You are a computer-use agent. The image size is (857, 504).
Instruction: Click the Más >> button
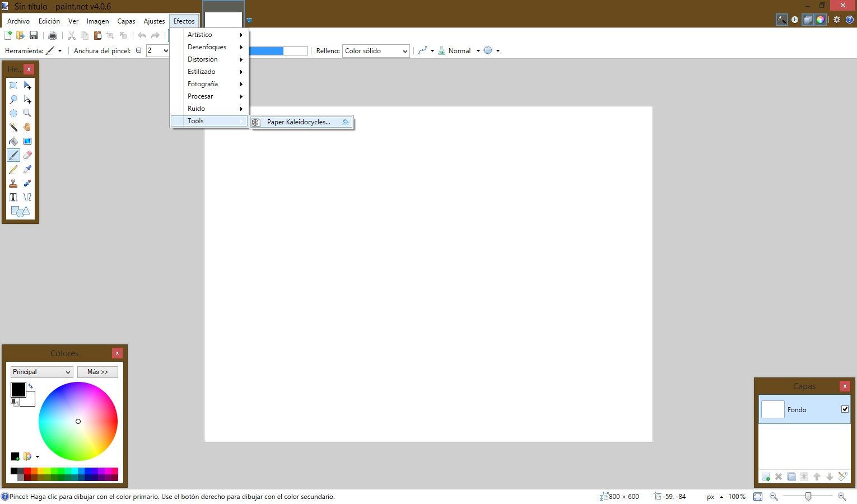click(x=97, y=372)
